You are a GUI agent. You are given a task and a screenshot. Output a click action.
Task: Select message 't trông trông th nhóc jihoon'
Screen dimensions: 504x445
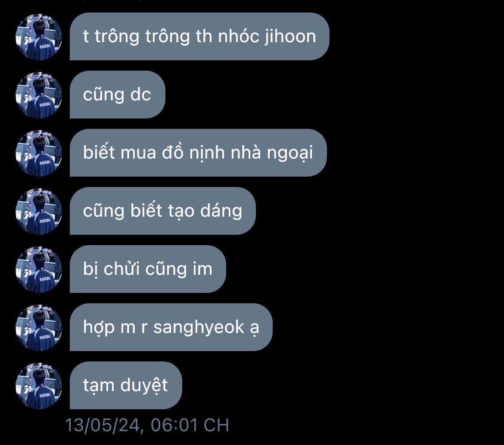(x=199, y=36)
